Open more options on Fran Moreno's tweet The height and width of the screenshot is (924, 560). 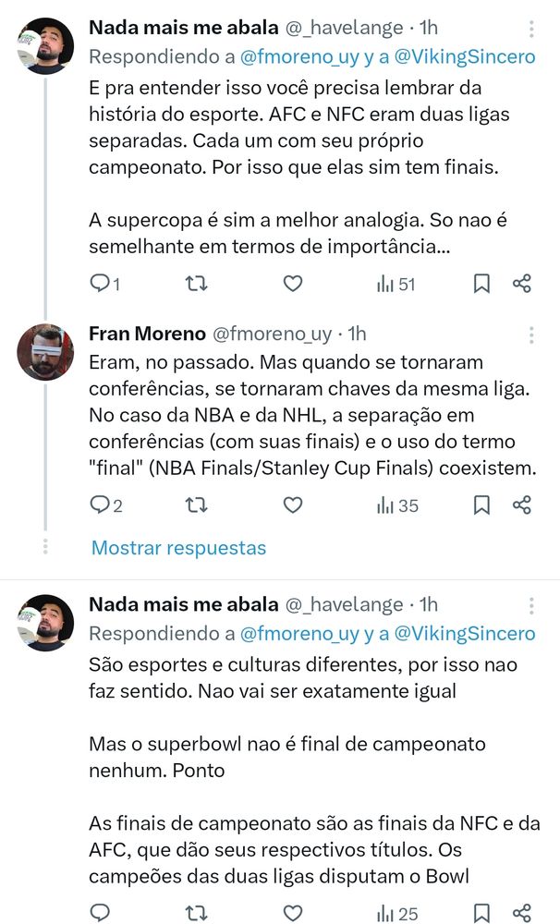point(530,334)
